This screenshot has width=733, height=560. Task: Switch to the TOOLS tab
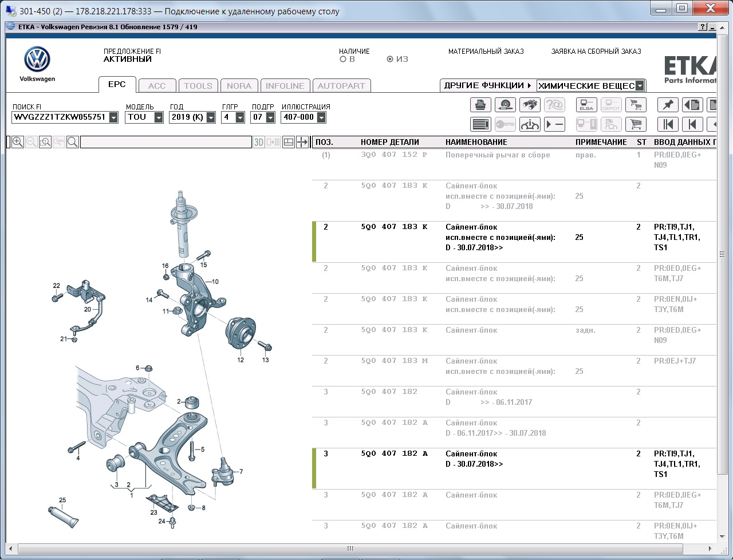click(198, 86)
